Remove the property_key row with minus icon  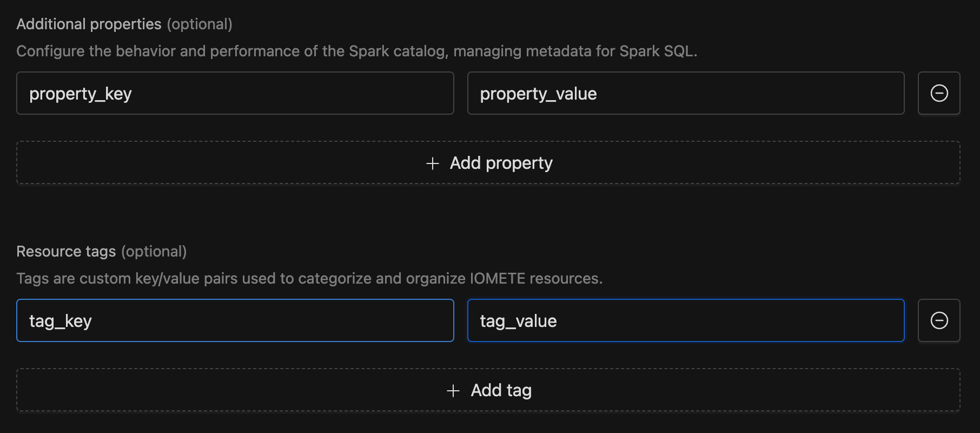pos(939,93)
